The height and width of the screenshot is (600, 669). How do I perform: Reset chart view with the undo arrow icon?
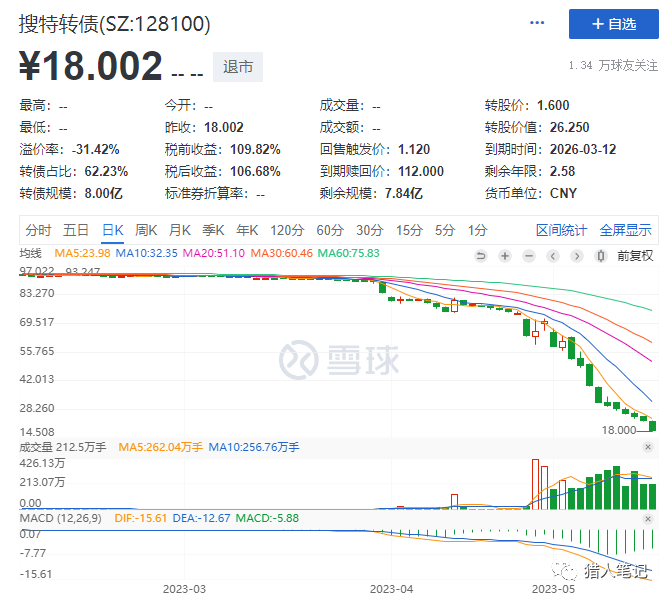pos(481,256)
